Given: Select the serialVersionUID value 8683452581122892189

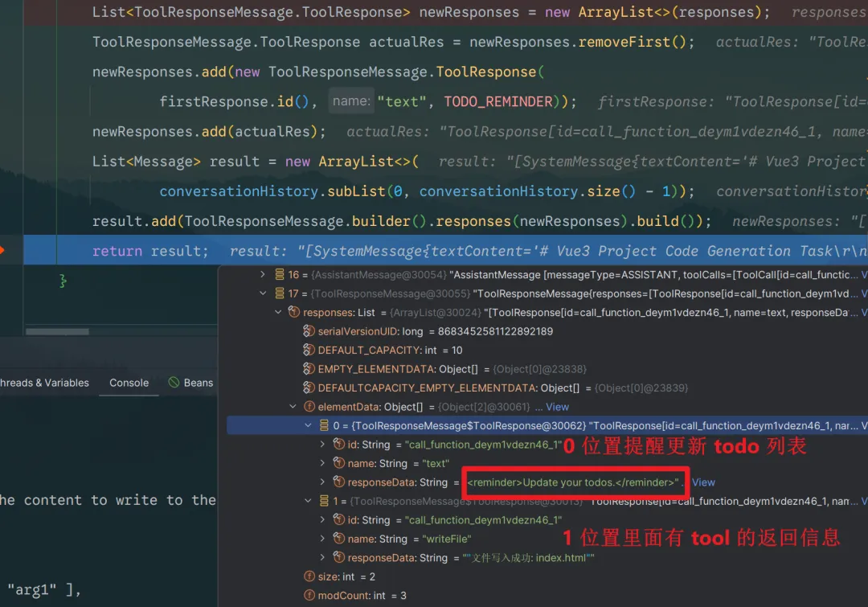Looking at the screenshot, I should click(495, 331).
